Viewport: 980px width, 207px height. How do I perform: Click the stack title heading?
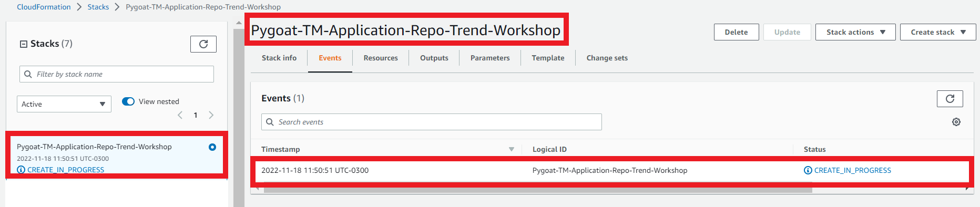pyautogui.click(x=405, y=30)
